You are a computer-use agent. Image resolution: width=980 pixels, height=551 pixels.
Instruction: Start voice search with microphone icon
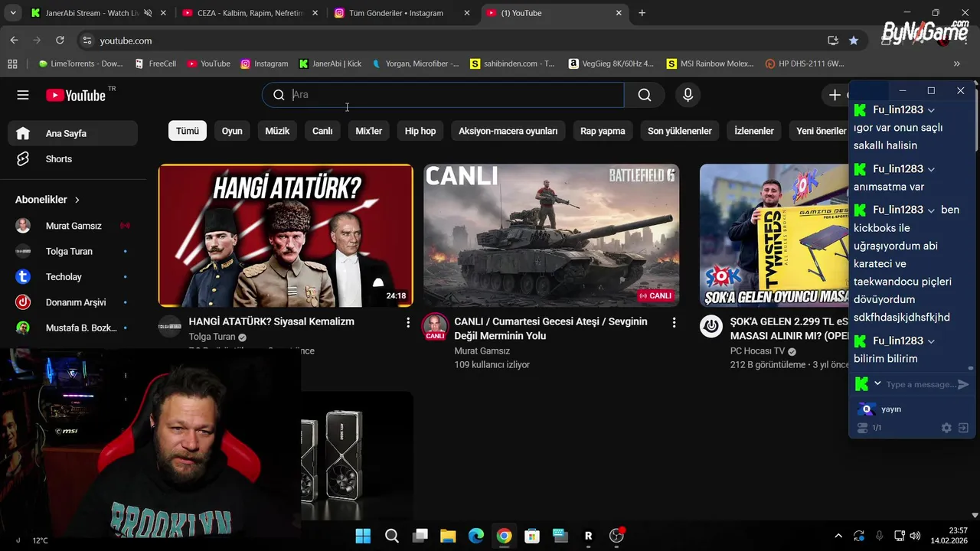click(x=688, y=95)
